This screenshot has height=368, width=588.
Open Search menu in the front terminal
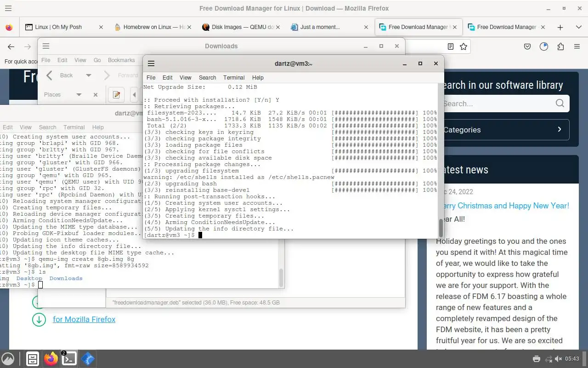[207, 78]
